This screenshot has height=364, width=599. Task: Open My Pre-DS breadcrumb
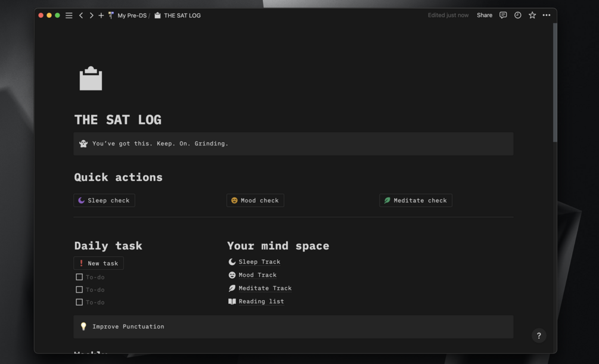click(132, 15)
